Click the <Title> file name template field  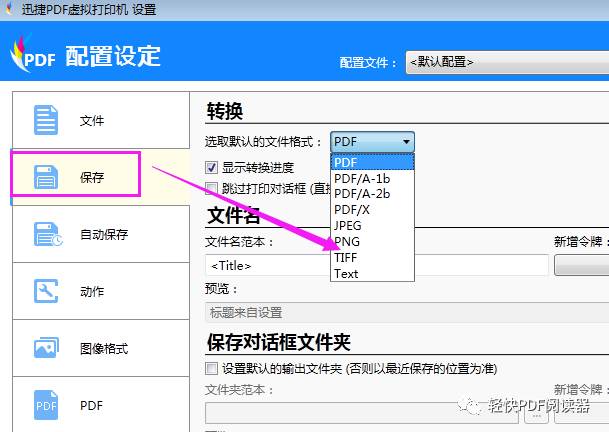(377, 265)
